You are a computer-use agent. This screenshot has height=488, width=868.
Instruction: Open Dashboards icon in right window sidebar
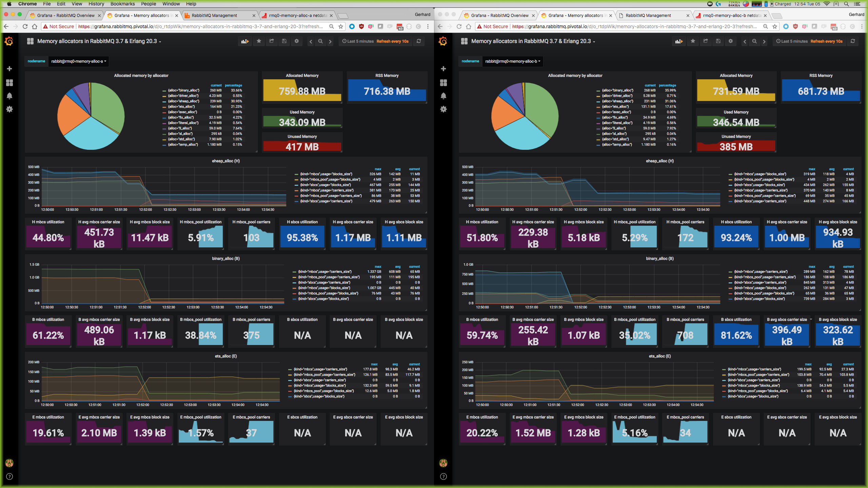coord(443,83)
